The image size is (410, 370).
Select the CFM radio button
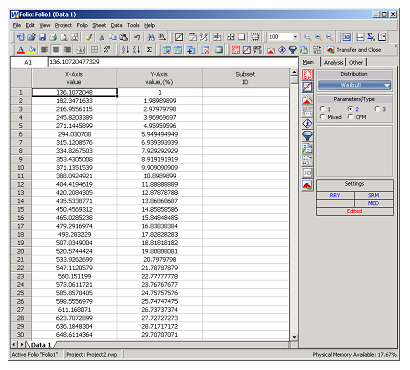tap(350, 117)
